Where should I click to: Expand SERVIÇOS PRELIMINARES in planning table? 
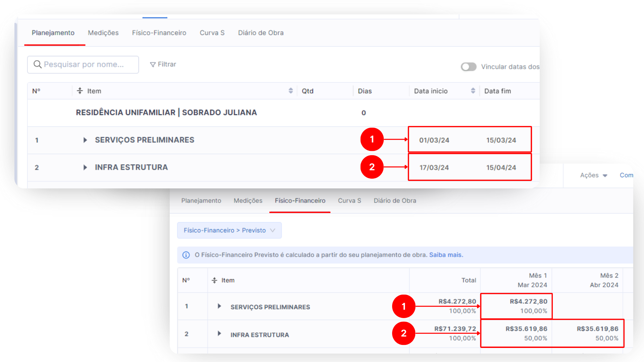click(85, 140)
